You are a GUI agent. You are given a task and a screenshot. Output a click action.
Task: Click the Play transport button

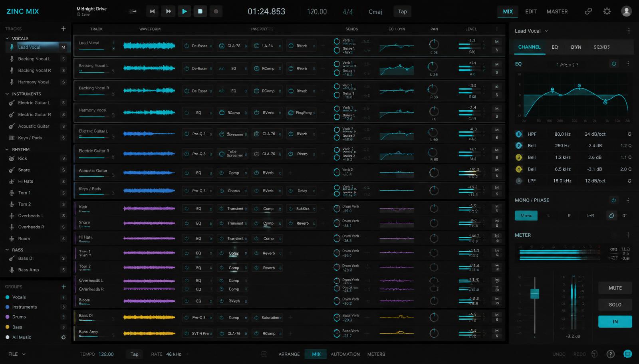(184, 12)
